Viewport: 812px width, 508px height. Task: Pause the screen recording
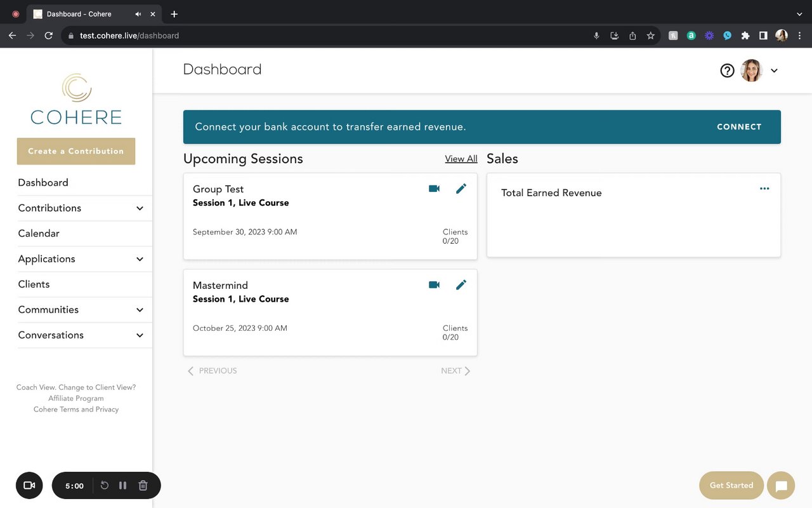point(123,486)
